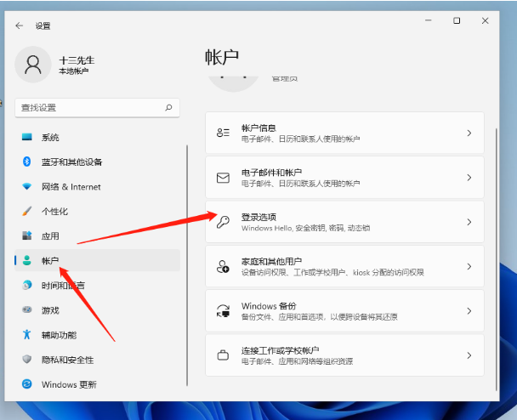Screen dimensions: 517x420
Task: Open the 家庭和其他用户 card
Action: click(344, 266)
